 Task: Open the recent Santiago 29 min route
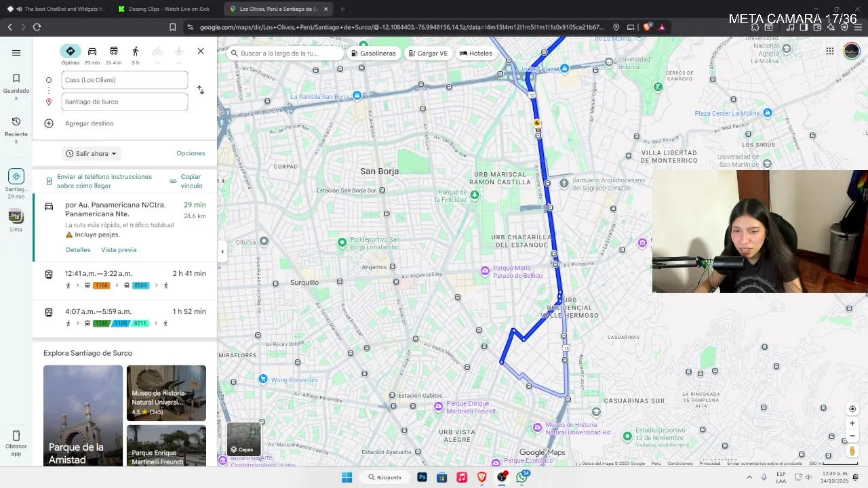point(16,184)
